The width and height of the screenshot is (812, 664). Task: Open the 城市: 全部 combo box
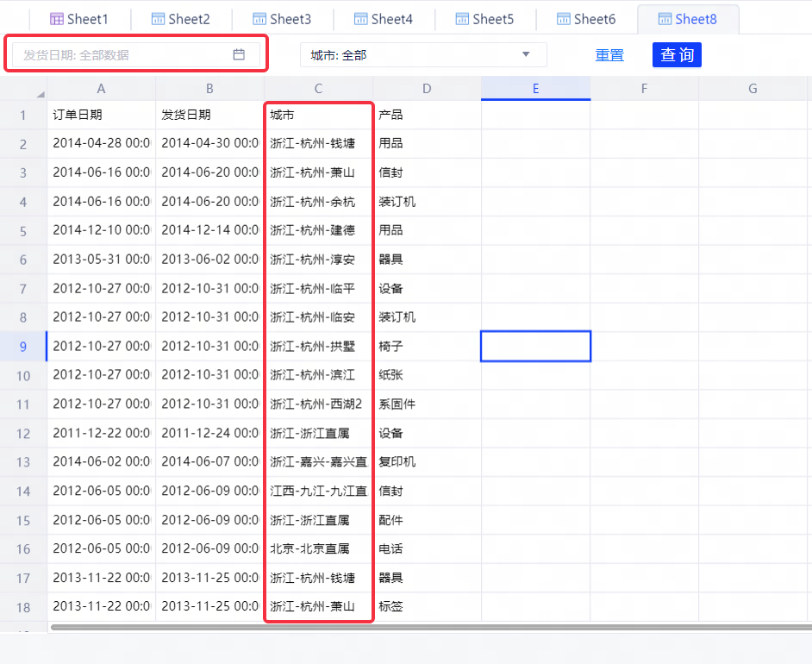pyautogui.click(x=422, y=54)
